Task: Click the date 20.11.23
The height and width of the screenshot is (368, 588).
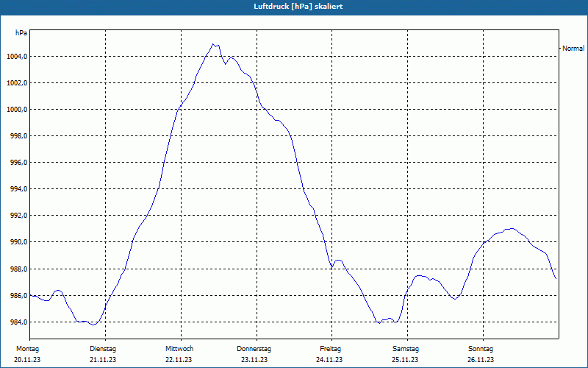Action: pos(27,360)
